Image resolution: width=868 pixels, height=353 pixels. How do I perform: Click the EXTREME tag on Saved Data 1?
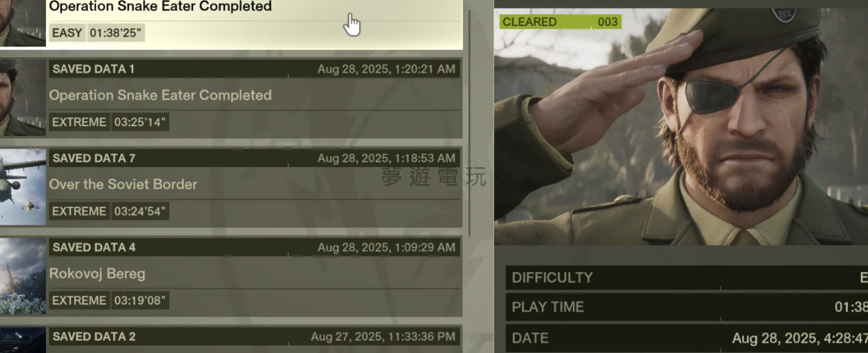[79, 122]
